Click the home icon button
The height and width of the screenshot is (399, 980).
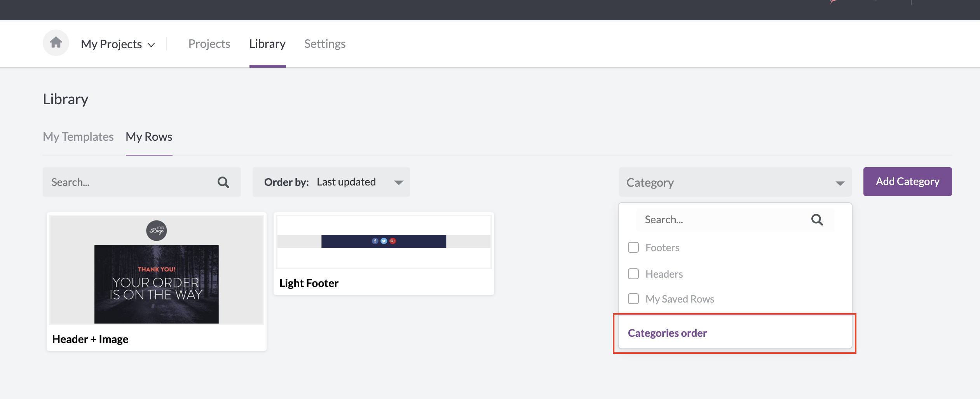point(56,43)
